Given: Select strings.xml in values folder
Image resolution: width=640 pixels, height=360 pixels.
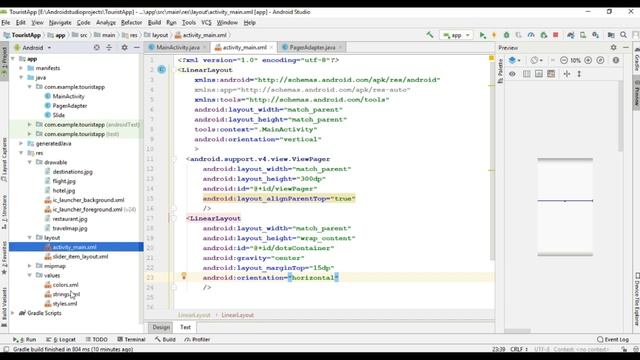Looking at the screenshot, I should [66, 294].
